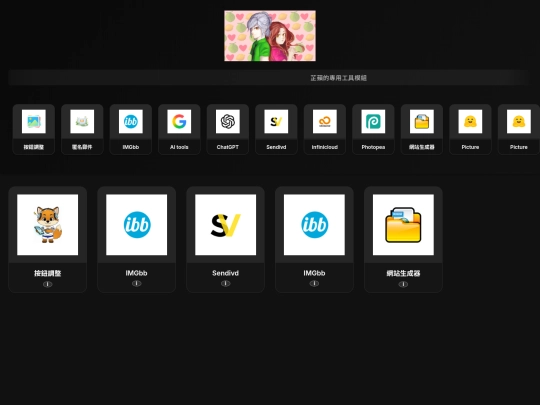Show info for the large 按鈕調整 card
The image size is (540, 405).
48,284
